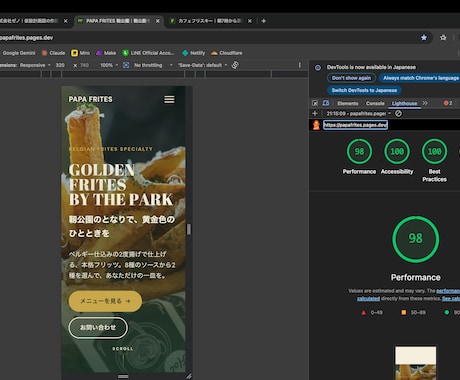460x380 pixels.
Task: Open a new browser tab
Action: pyautogui.click(x=264, y=21)
